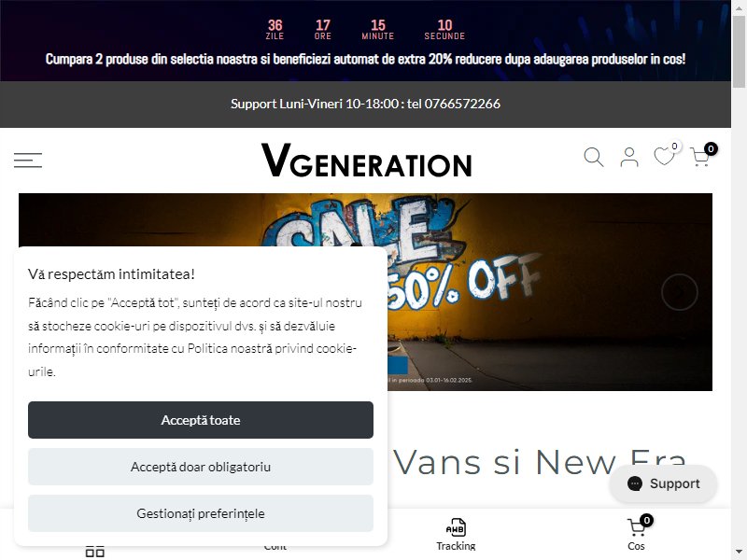
Task: Click the Acceptă toate button
Action: 201,420
